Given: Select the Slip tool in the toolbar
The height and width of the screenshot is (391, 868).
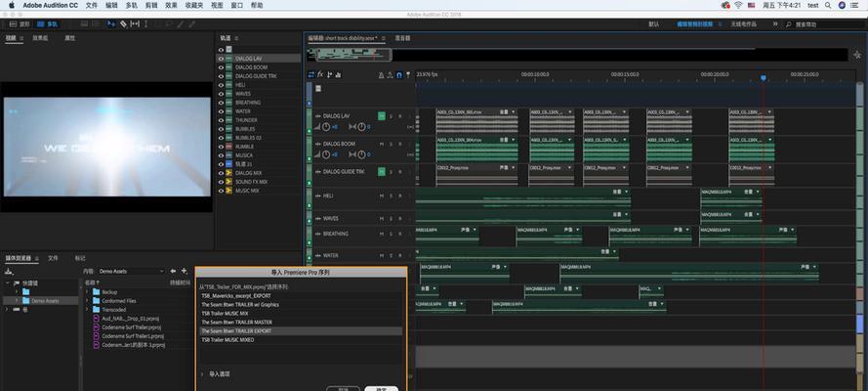Looking at the screenshot, I should 135,24.
